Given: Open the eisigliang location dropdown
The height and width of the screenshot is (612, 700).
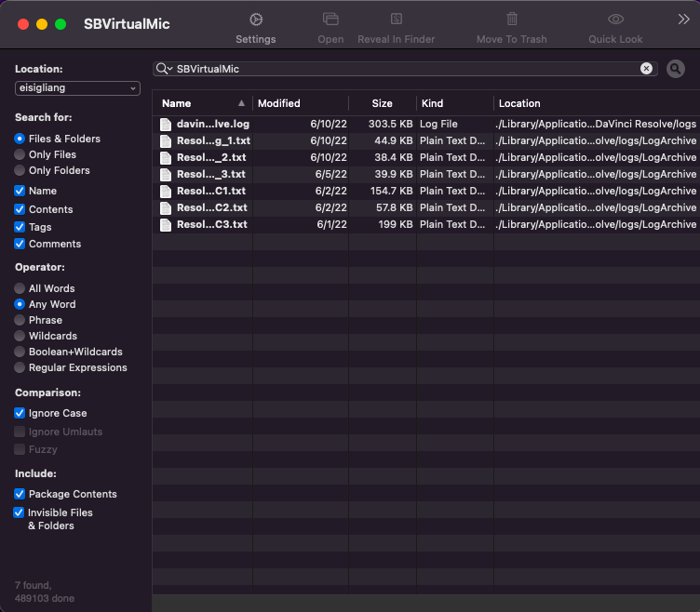Looking at the screenshot, I should coord(77,88).
